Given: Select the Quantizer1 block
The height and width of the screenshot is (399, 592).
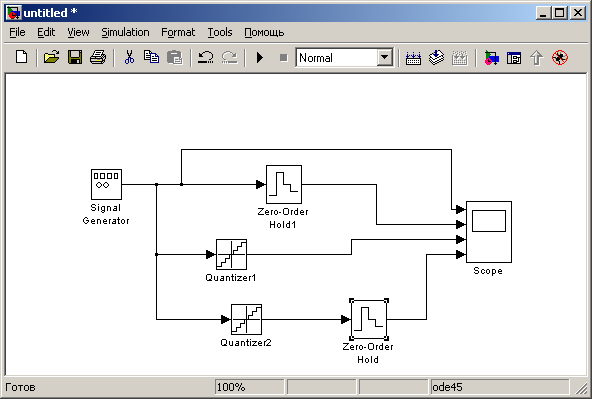Looking at the screenshot, I should [x=231, y=254].
